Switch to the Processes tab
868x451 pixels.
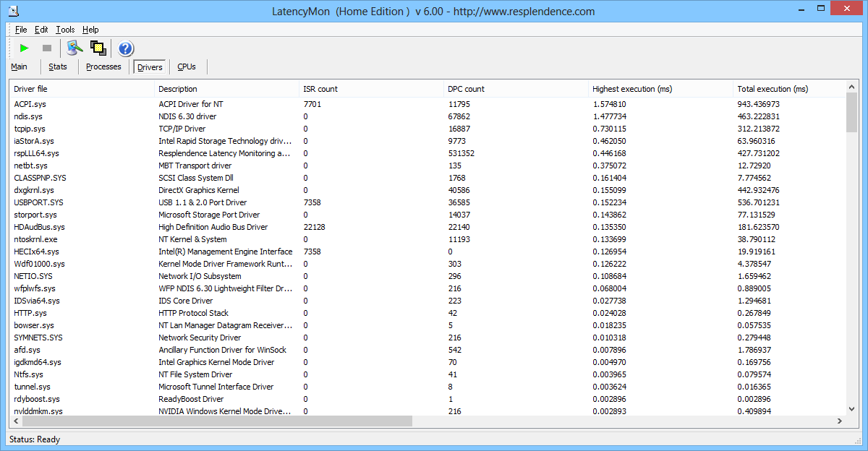[103, 66]
